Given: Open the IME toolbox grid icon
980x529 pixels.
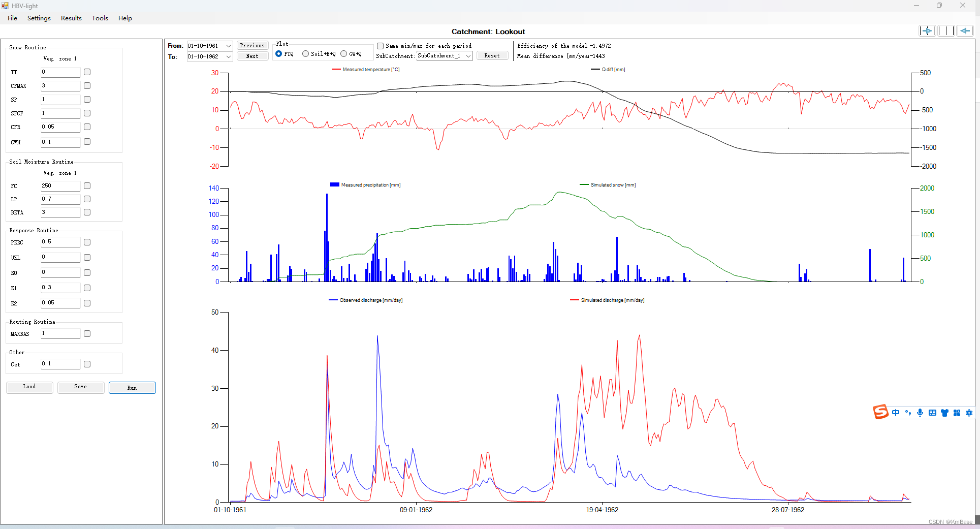Looking at the screenshot, I should pyautogui.click(x=957, y=413).
